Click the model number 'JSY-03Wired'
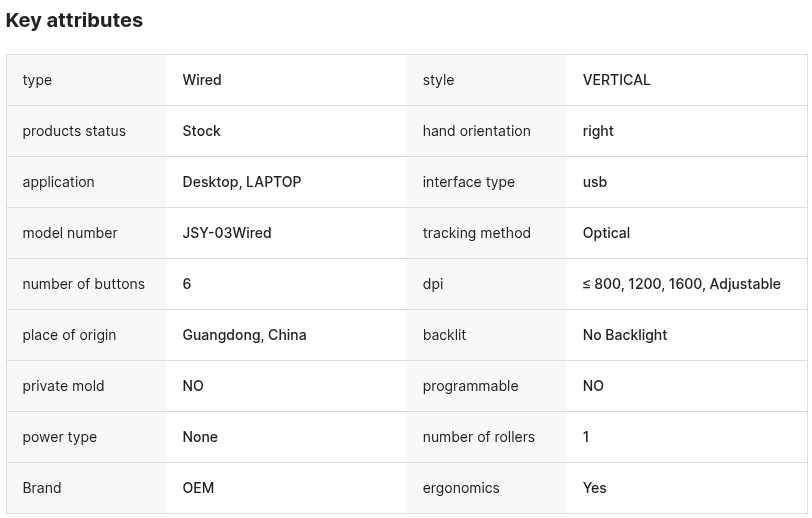The height and width of the screenshot is (518, 812). [227, 233]
